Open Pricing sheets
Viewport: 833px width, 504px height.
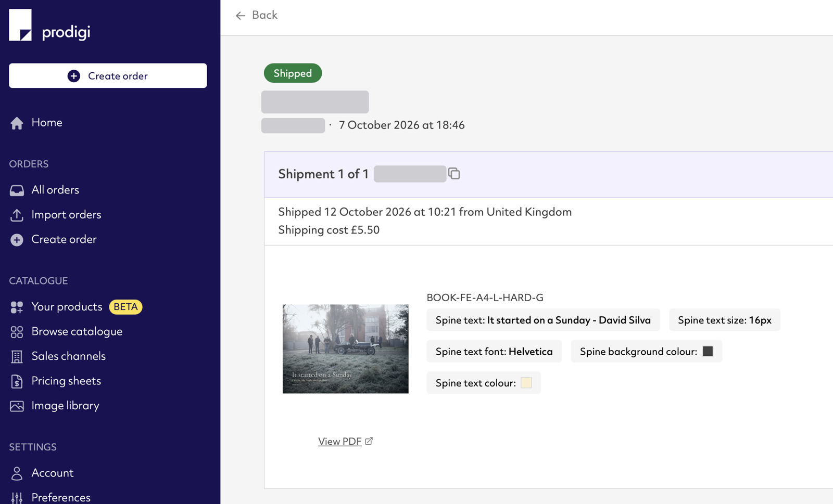click(x=66, y=381)
